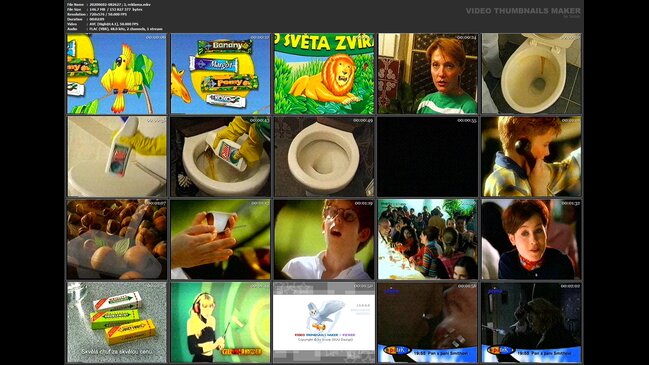Open the yellow parrot cartoon thumbnail

coord(117,74)
